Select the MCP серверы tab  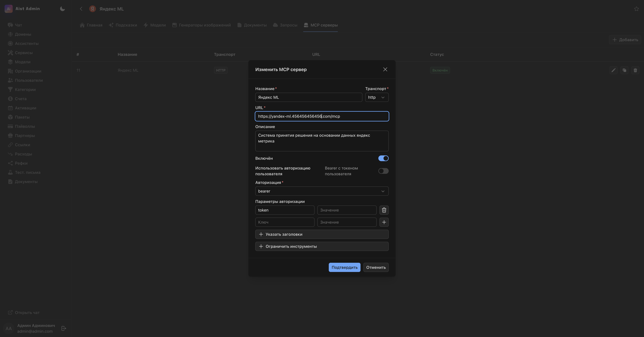point(321,25)
